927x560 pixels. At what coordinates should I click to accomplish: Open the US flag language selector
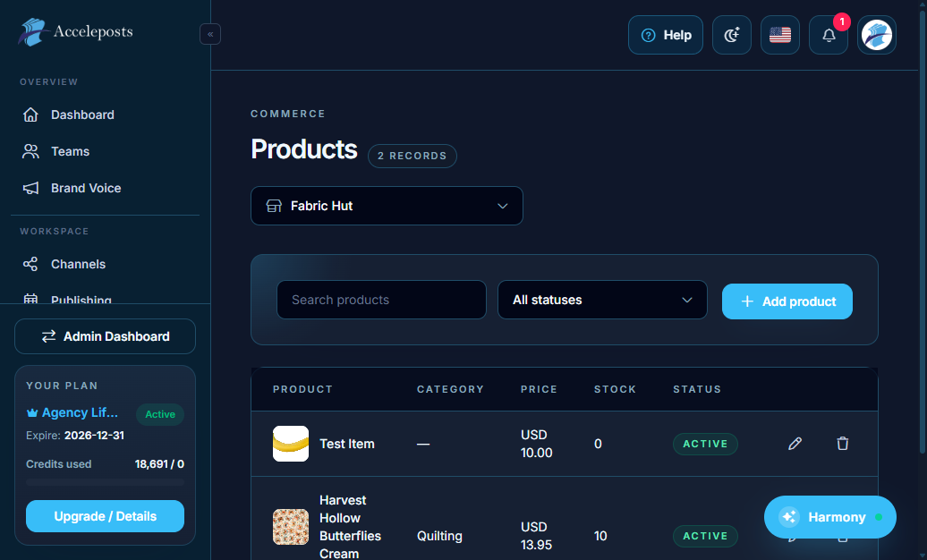pyautogui.click(x=779, y=35)
